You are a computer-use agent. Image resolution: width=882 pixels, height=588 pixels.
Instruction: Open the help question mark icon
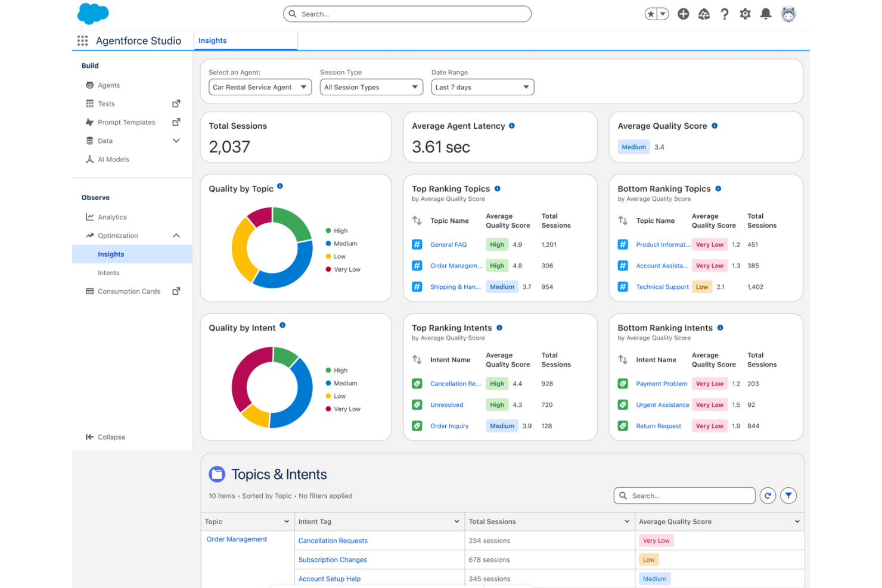tap(725, 14)
